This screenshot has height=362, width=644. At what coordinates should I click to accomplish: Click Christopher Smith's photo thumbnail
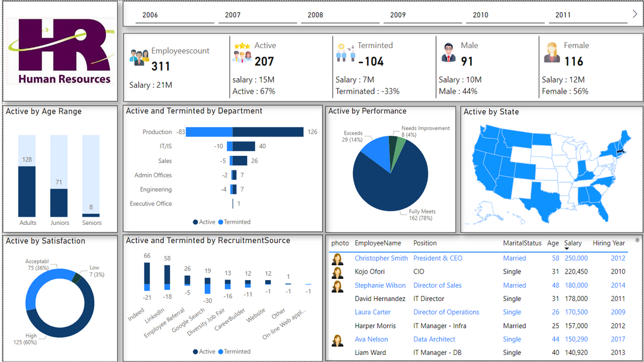point(338,259)
